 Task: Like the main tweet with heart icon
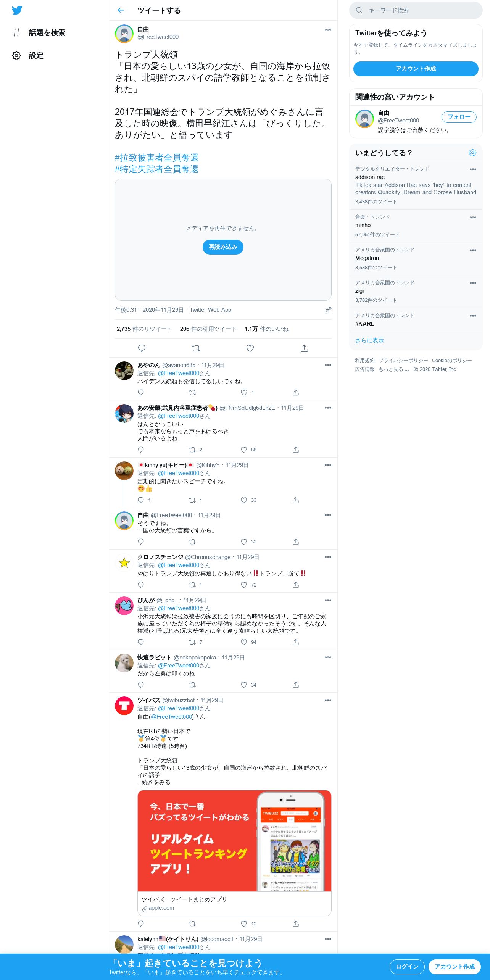pos(250,348)
